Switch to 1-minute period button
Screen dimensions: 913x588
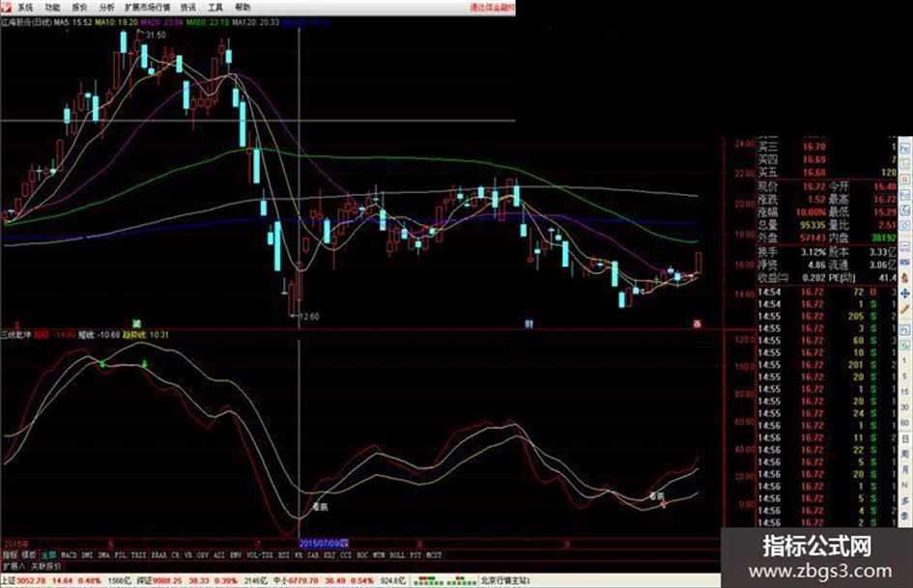[905, 360]
